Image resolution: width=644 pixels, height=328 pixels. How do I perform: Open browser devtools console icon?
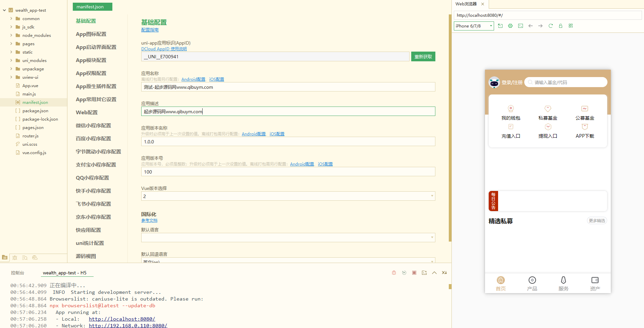click(520, 26)
